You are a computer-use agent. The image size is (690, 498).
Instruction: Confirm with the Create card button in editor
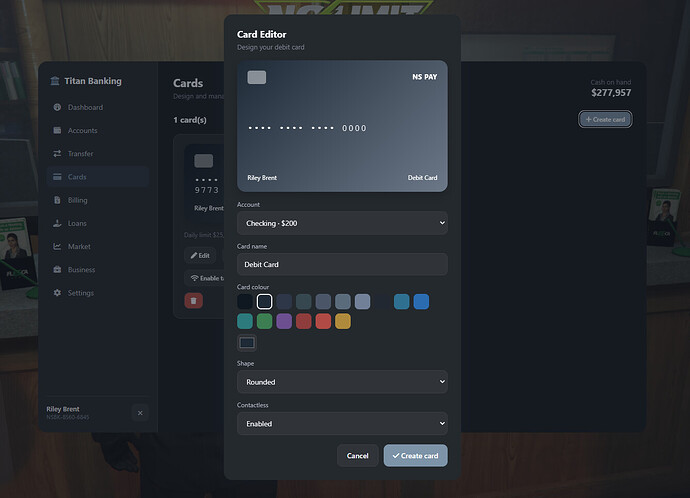[x=415, y=456]
